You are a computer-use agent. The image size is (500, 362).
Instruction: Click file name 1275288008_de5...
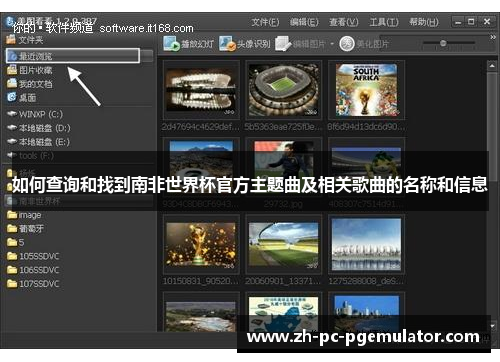[x=366, y=281]
